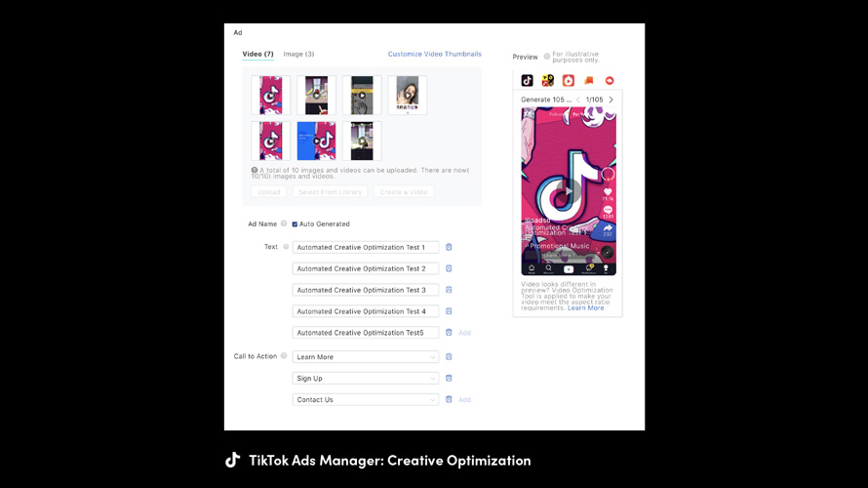
Task: Open the Learn More call-to-action dropdown
Action: click(366, 356)
